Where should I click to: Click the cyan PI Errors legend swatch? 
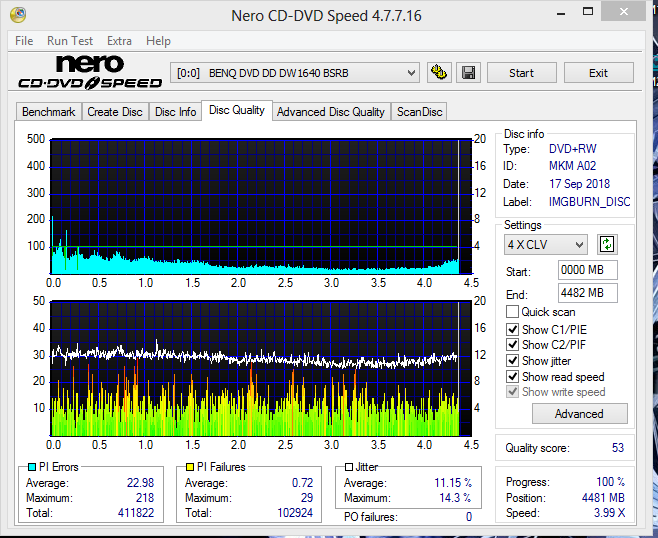point(31,467)
